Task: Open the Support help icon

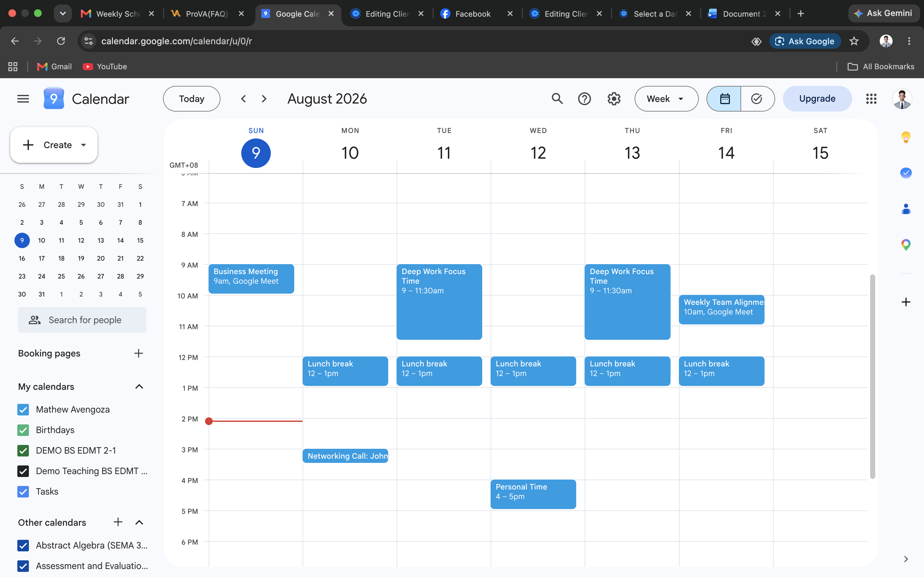Action: point(584,99)
